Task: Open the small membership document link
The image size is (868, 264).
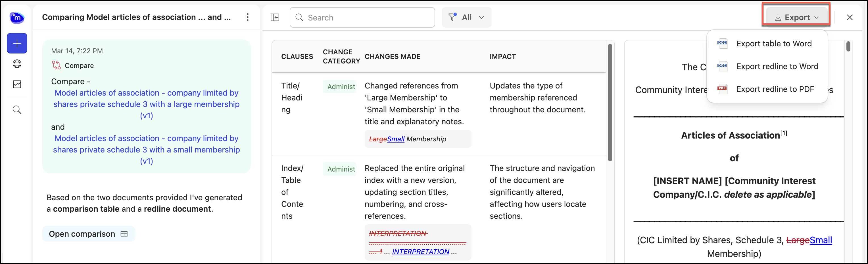Action: (147, 150)
